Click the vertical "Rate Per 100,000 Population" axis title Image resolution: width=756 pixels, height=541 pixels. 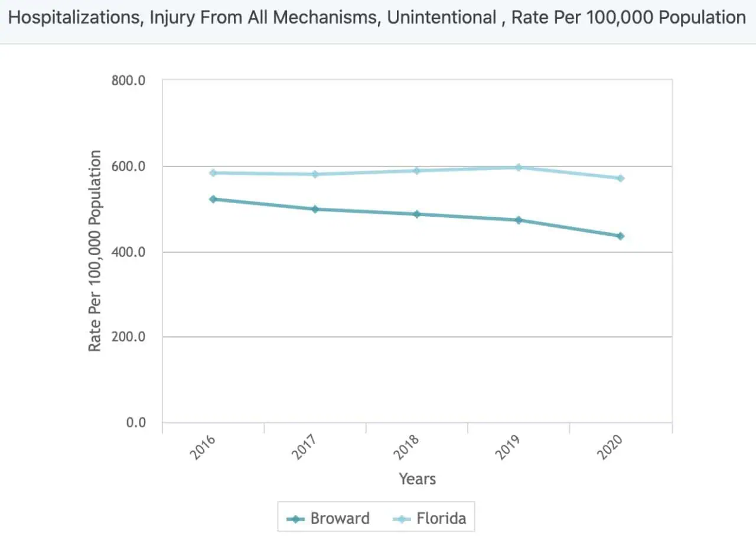(95, 251)
